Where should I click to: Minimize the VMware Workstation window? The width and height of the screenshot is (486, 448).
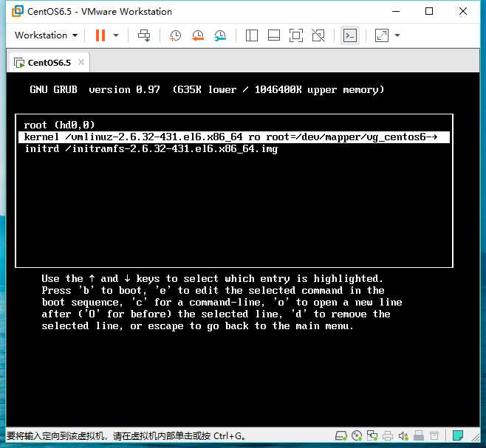pos(396,11)
